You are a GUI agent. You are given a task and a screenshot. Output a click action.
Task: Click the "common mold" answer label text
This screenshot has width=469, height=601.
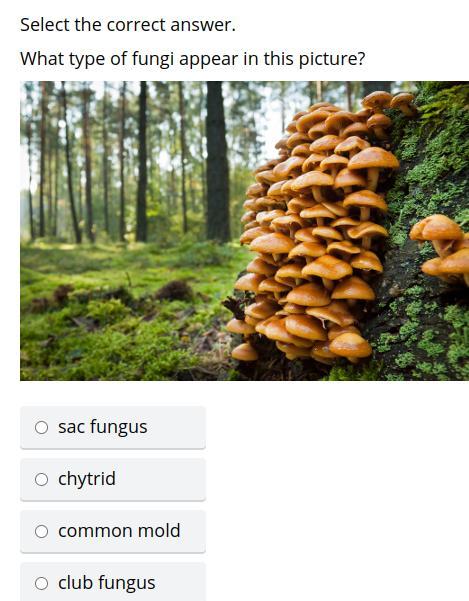point(119,531)
